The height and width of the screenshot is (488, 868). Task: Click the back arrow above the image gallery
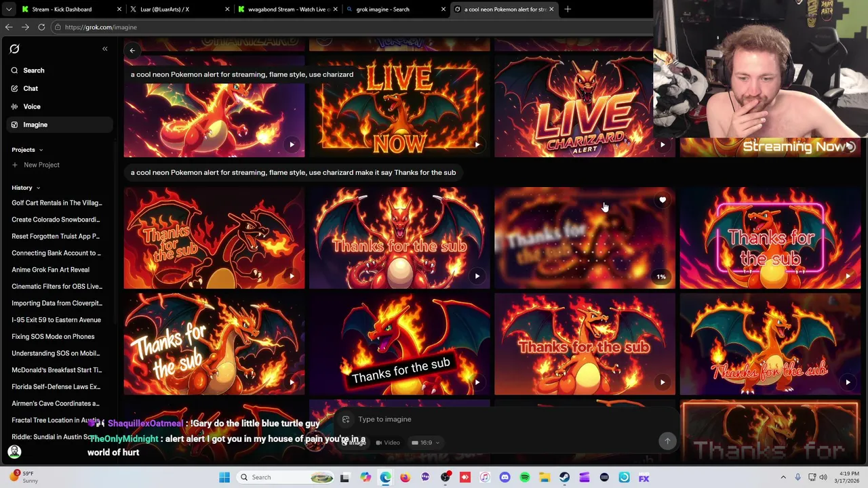[132, 50]
